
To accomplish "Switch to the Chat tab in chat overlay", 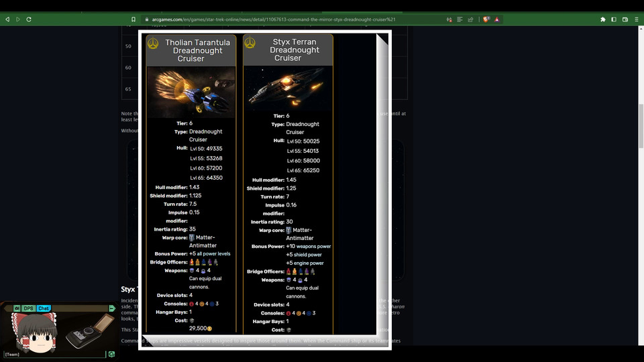I will (44, 308).
